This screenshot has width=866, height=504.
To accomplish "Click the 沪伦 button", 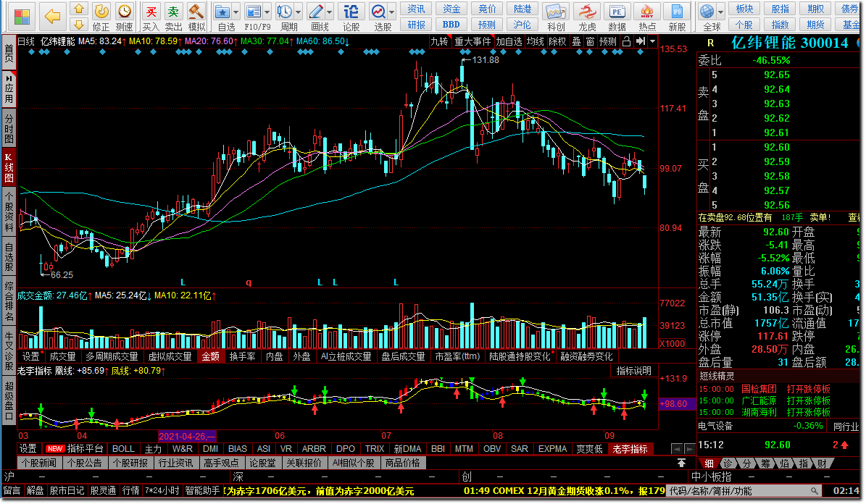I will click(x=522, y=25).
